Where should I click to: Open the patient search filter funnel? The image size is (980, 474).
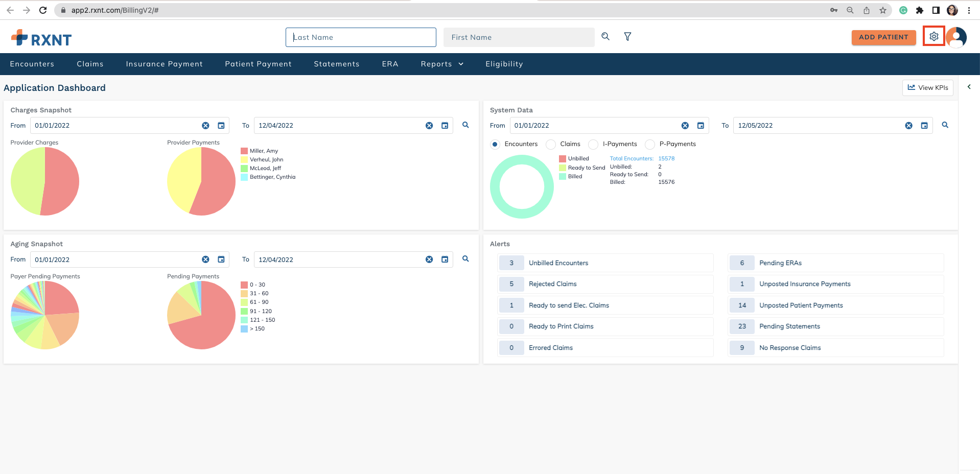click(x=627, y=36)
